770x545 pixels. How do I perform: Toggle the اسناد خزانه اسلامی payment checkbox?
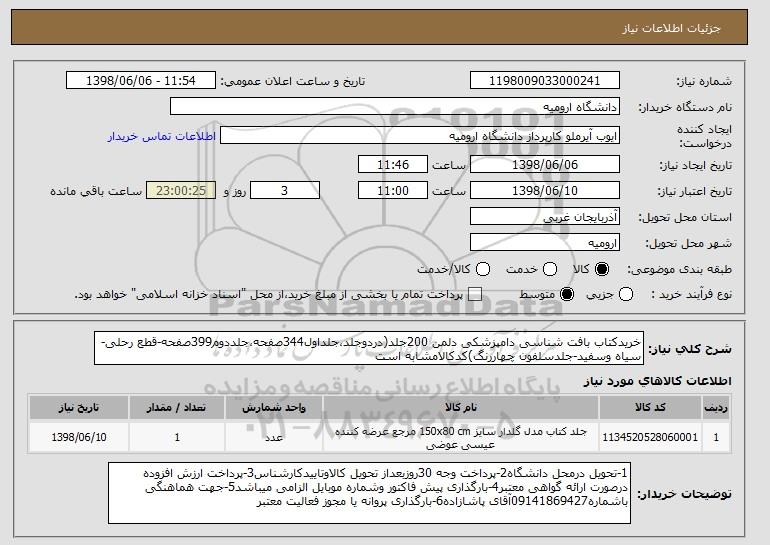point(474,294)
